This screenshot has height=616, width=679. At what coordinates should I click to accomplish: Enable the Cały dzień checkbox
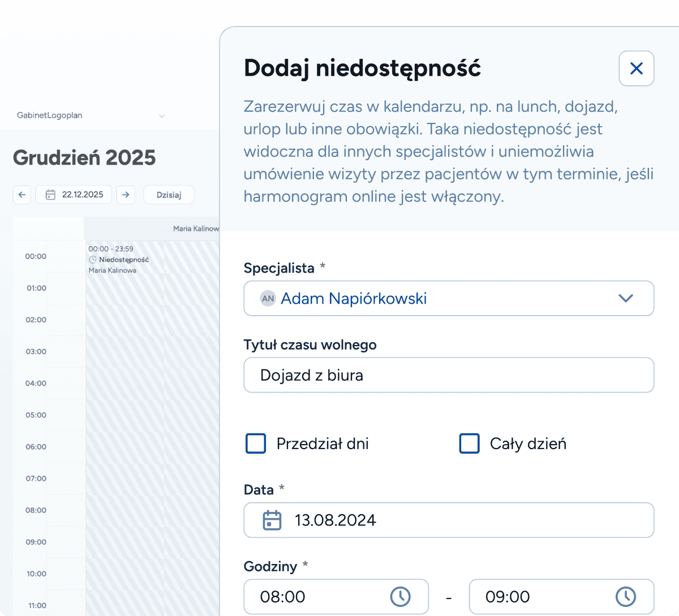(x=469, y=443)
